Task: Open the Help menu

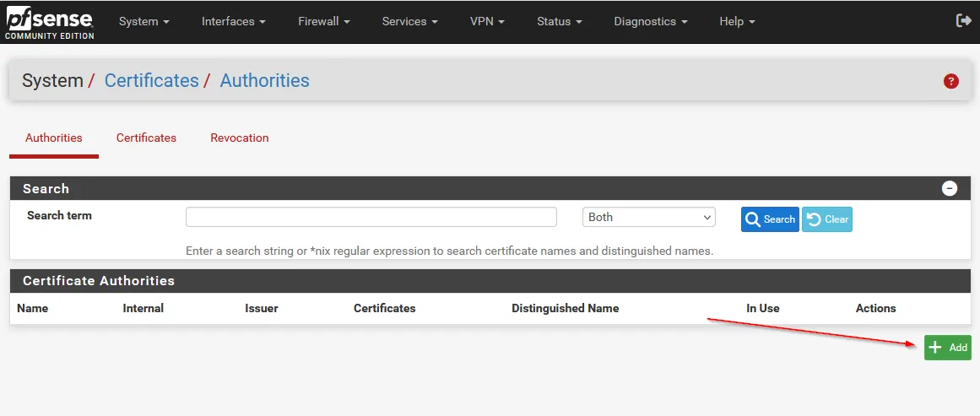Action: 737,21
